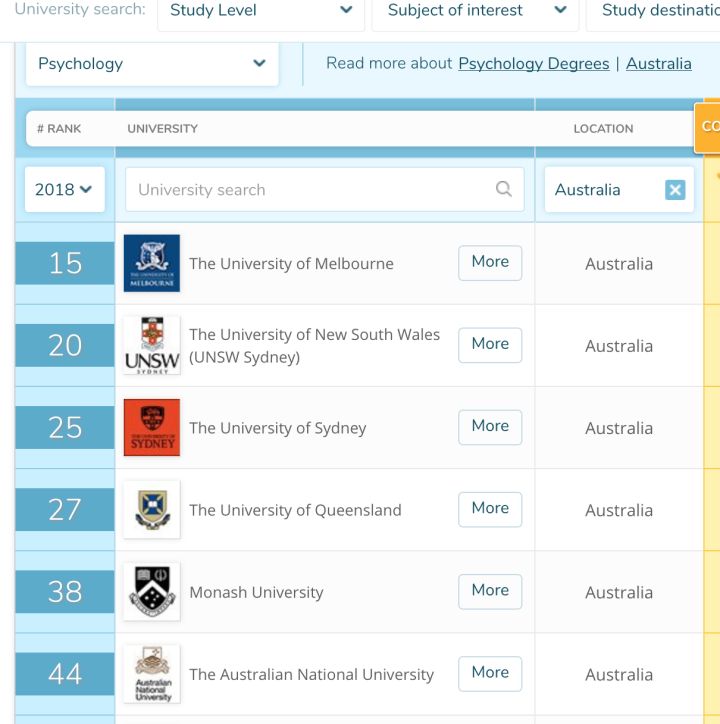Image resolution: width=720 pixels, height=724 pixels.
Task: Click rank number 15
Action: tap(65, 263)
